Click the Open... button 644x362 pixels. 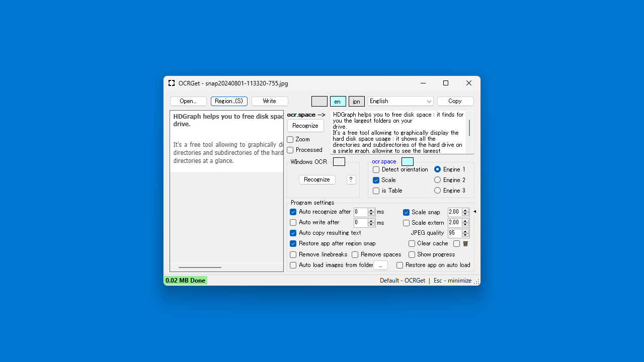tap(188, 101)
